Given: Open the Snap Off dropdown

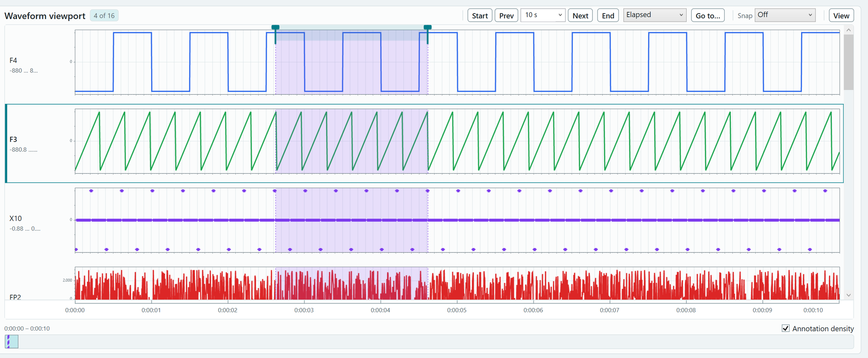Looking at the screenshot, I should (x=785, y=15).
